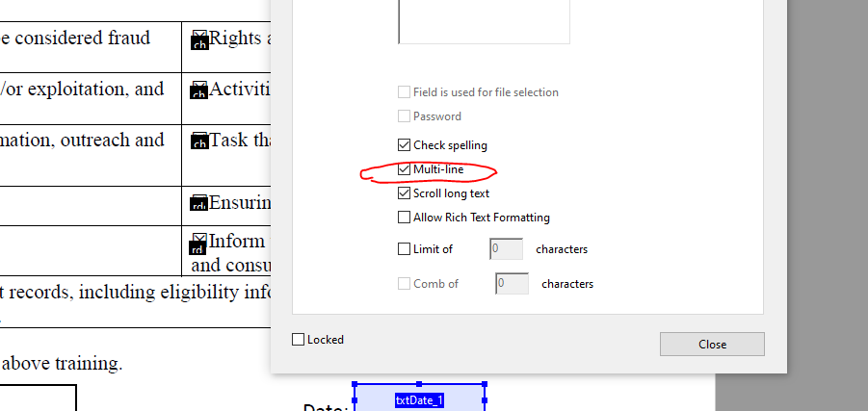Select the checkbox form field beside "Activiti"
Image resolution: width=868 pixels, height=411 pixels.
199,90
